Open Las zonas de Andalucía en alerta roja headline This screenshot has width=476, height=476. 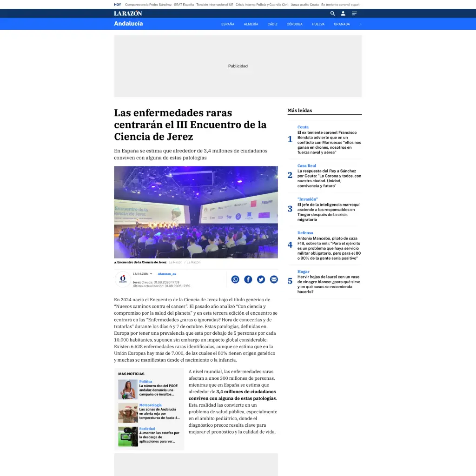tap(159, 413)
